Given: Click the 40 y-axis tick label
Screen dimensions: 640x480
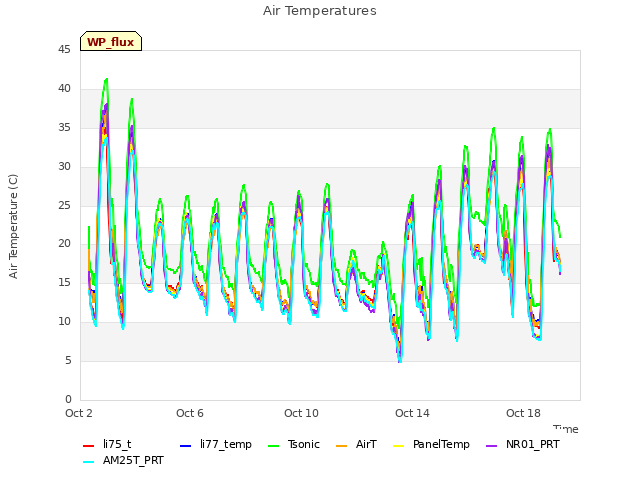Looking at the screenshot, I should [x=64, y=89].
